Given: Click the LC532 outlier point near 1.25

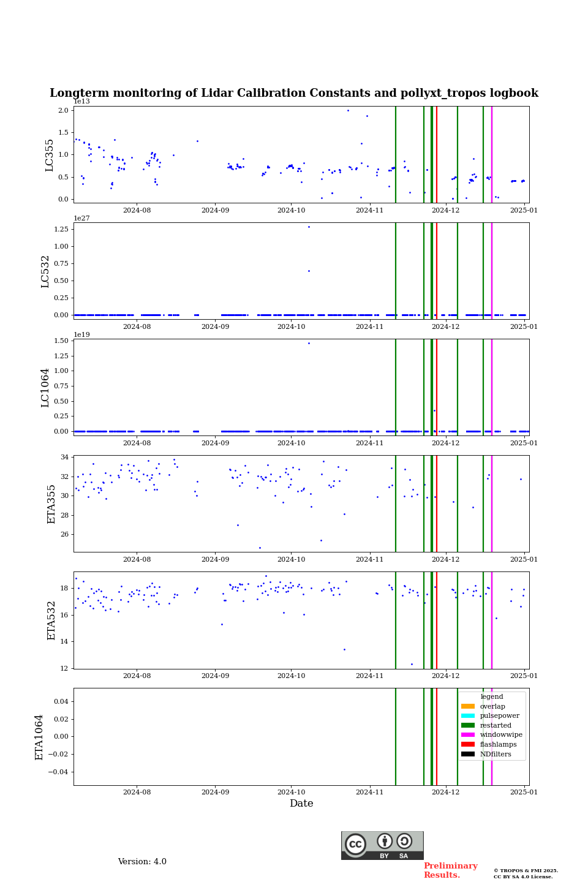Looking at the screenshot, I should (309, 227).
